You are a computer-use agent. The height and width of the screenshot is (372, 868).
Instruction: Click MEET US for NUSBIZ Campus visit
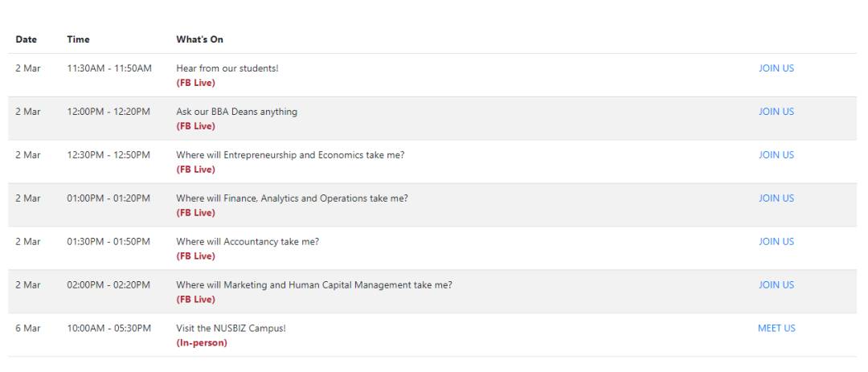coord(776,329)
